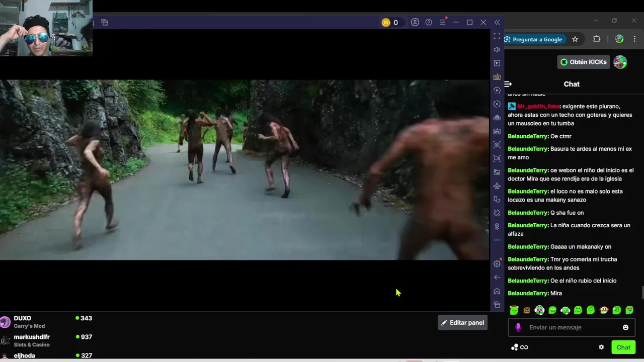Open BlueStacks account profile icon
Viewport: 644px width, 362px height.
(x=415, y=22)
